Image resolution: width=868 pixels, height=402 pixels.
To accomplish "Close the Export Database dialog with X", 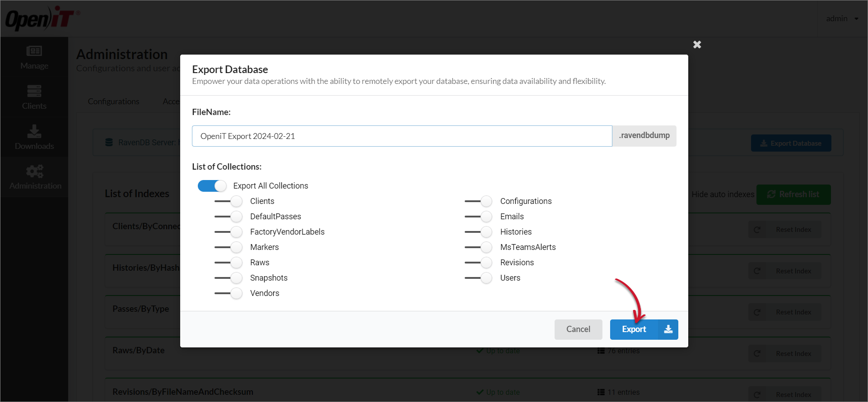I will point(697,44).
